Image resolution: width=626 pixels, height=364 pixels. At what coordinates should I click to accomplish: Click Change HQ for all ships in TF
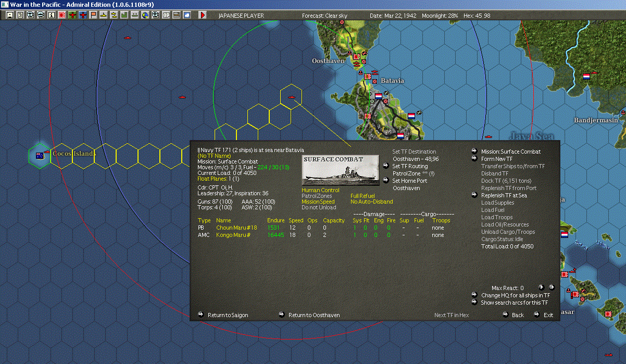tap(515, 295)
